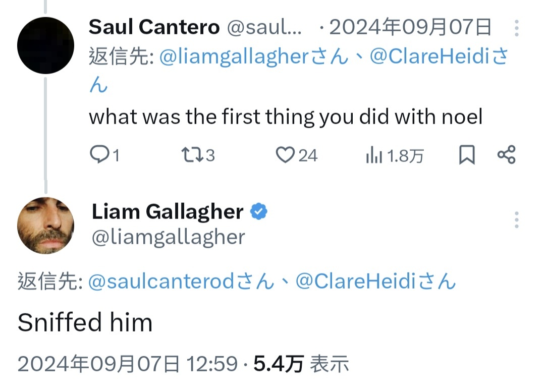Screen dimensions: 545x392
Task: Open more options menu on Liam's tweet
Action: pyautogui.click(x=517, y=220)
